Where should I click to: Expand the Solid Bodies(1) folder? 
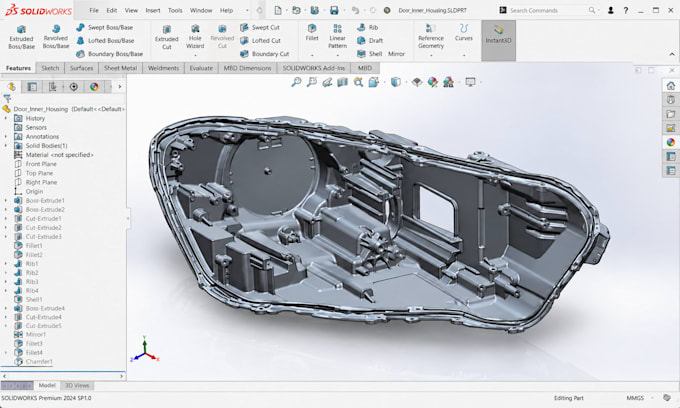tap(6, 146)
